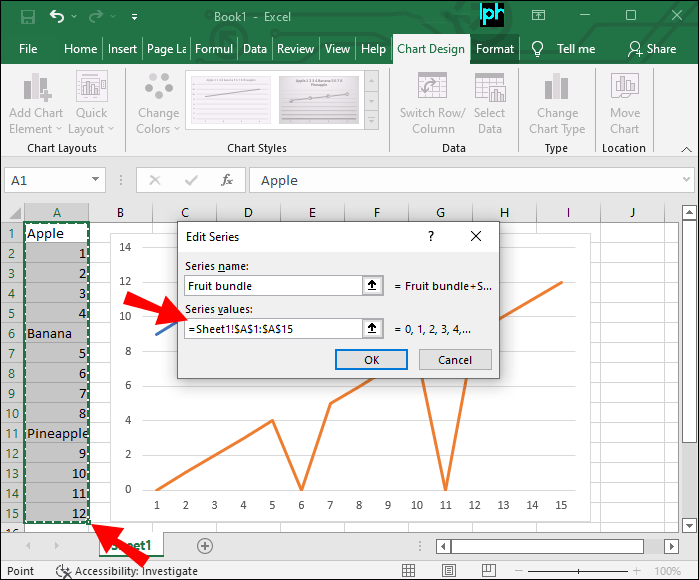Click the Insert Function fx icon
This screenshot has height=580, width=699.
[x=227, y=180]
